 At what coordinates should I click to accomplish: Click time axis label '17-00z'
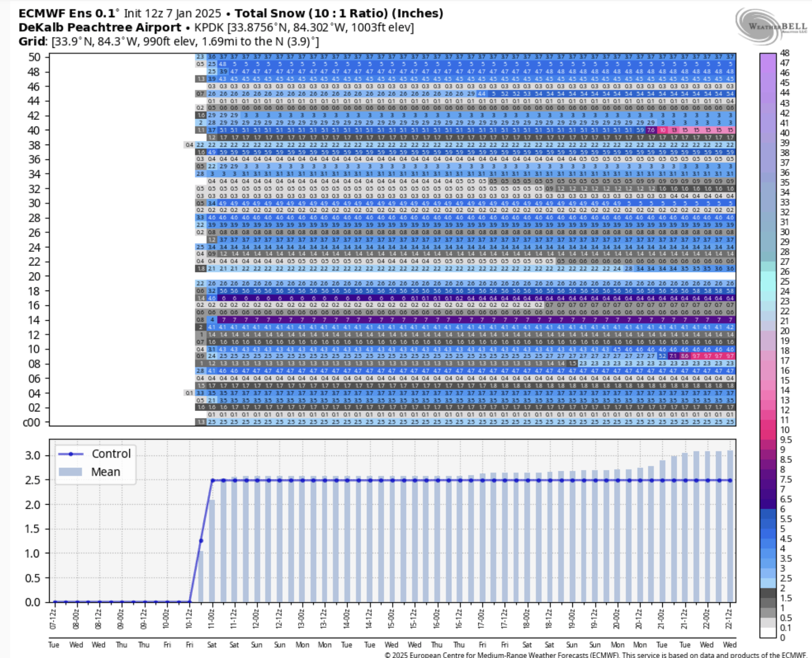(482, 619)
